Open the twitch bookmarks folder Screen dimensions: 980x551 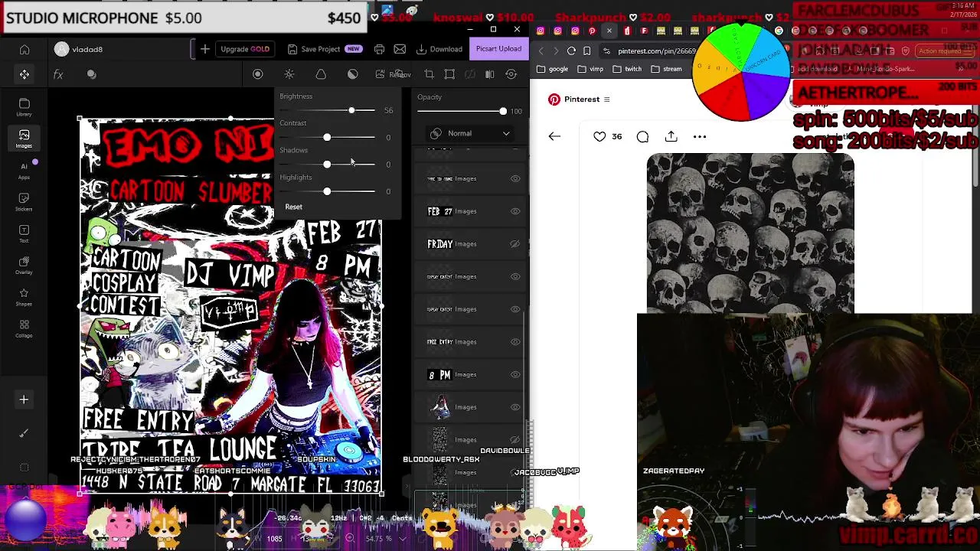[627, 69]
